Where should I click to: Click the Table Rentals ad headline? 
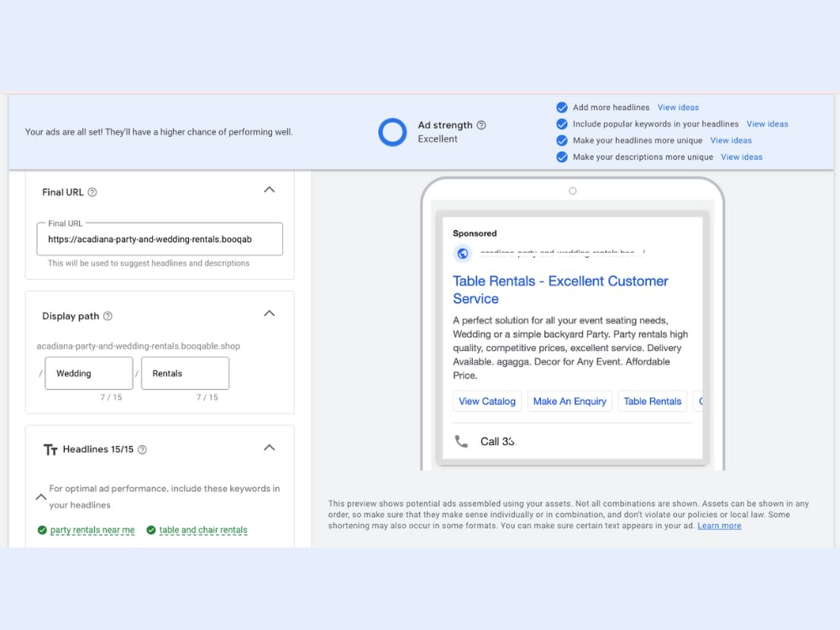pos(560,290)
